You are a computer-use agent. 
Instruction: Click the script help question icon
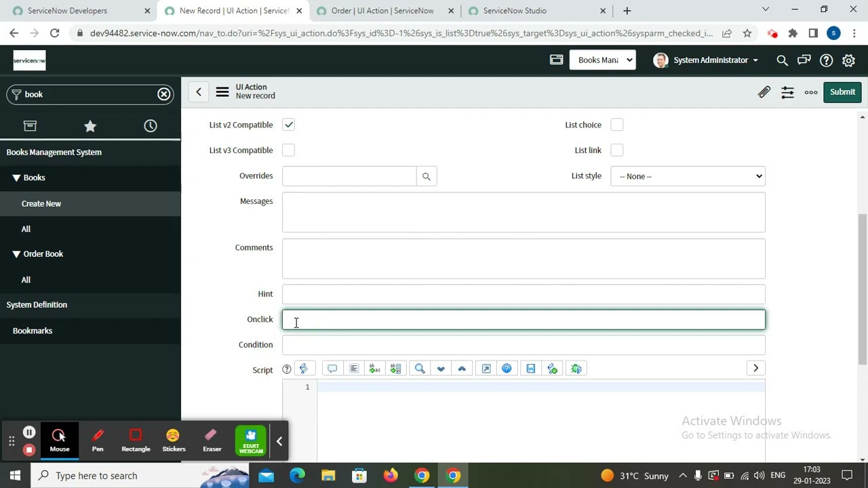click(287, 369)
